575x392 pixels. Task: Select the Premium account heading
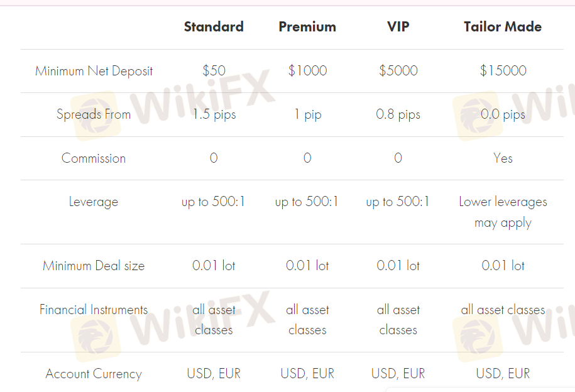(307, 27)
